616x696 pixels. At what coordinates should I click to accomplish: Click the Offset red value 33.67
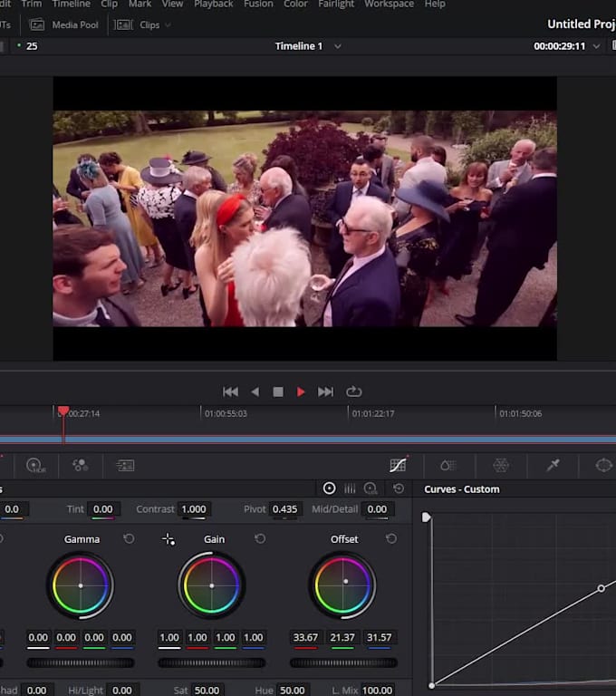pyautogui.click(x=305, y=637)
